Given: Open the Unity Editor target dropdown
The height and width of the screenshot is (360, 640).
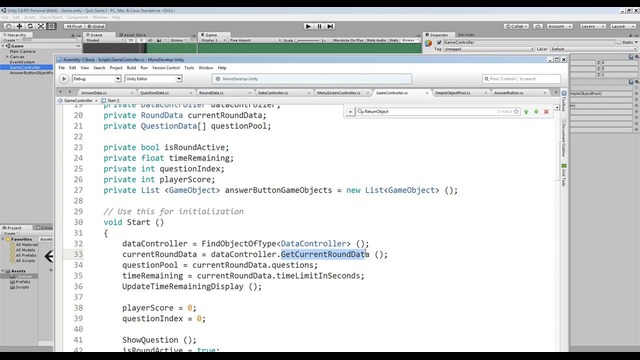Looking at the screenshot, I should pos(153,79).
